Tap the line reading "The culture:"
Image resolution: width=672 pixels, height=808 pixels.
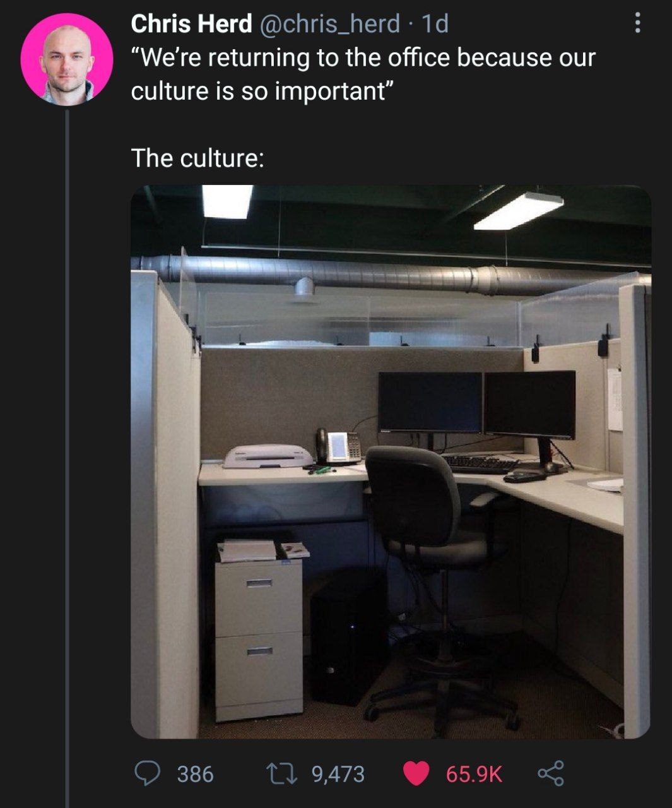point(197,158)
